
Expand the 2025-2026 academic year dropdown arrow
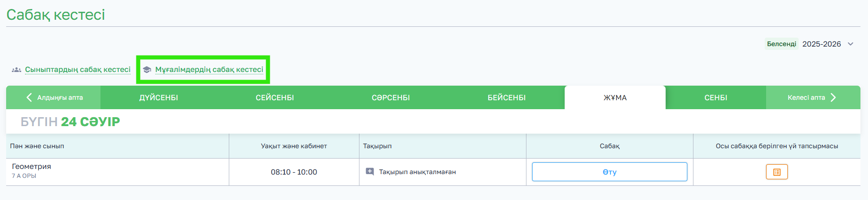(851, 44)
